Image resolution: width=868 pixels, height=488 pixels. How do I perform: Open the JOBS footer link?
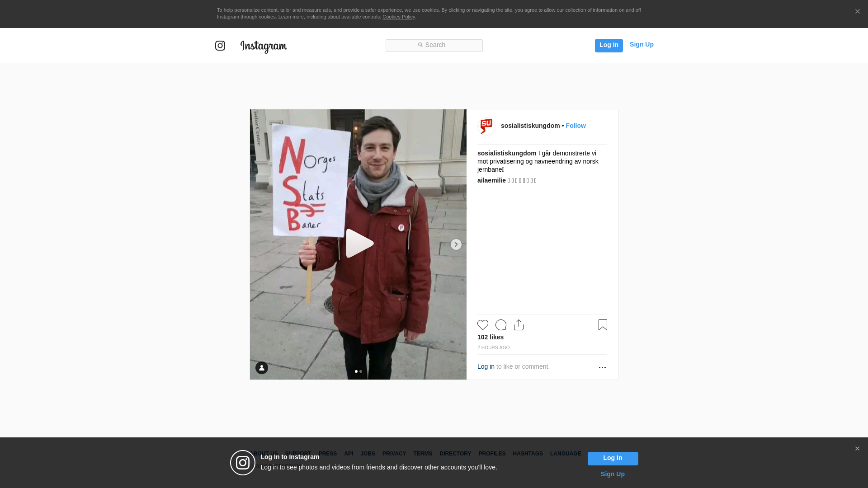pos(368,454)
